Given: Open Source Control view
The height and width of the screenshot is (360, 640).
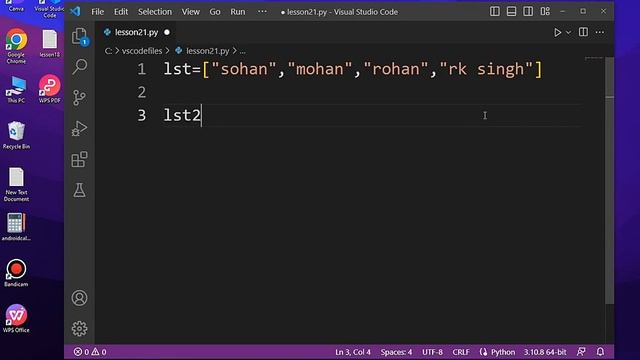Looking at the screenshot, I should coord(80,98).
